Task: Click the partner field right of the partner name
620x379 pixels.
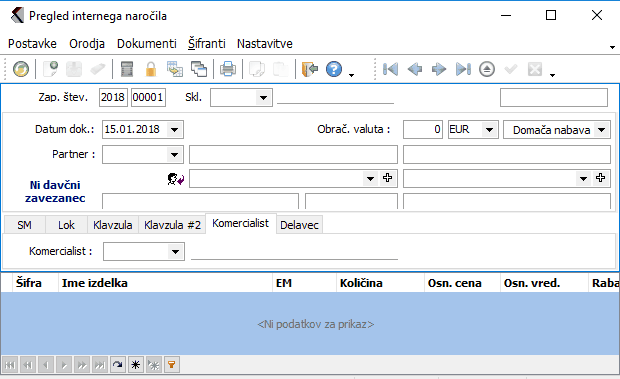Action: coord(507,155)
